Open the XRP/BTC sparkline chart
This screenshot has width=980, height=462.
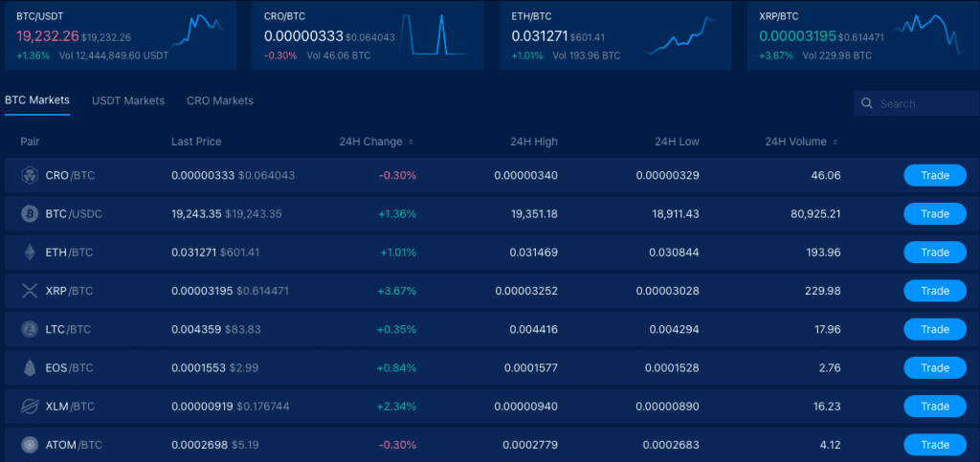pyautogui.click(x=929, y=34)
